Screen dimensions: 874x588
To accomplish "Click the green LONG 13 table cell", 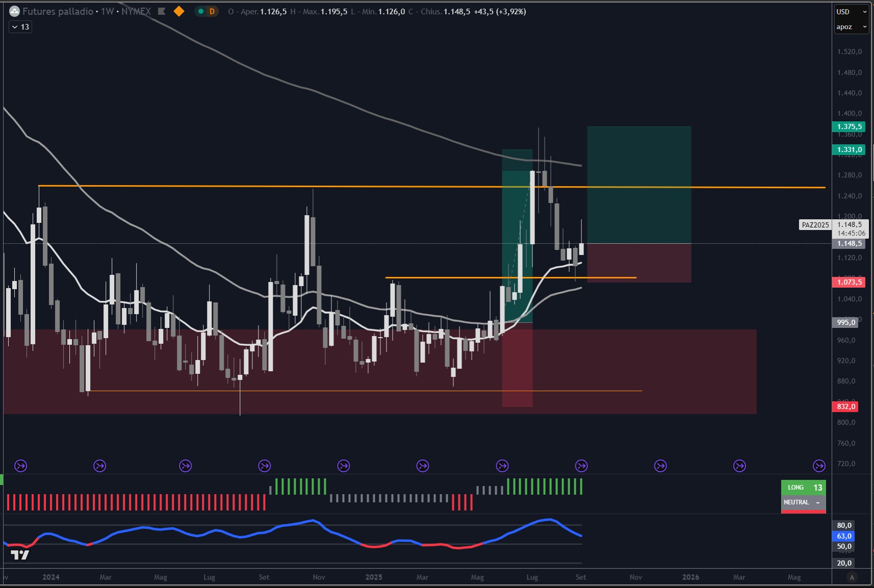I will click(x=804, y=488).
